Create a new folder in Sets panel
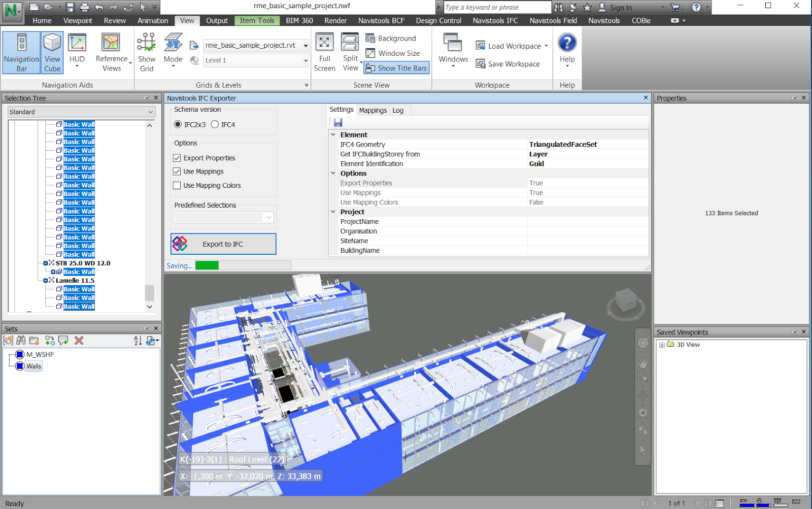 pyautogui.click(x=35, y=341)
